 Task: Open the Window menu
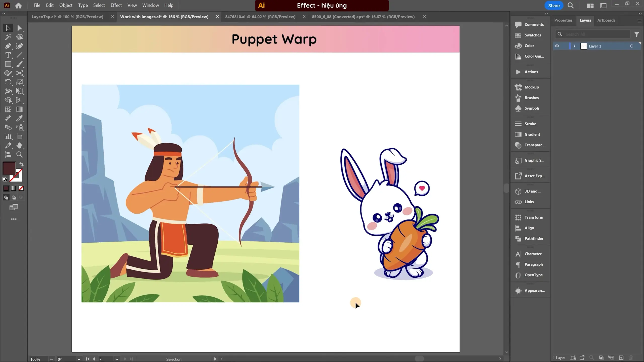(x=150, y=5)
